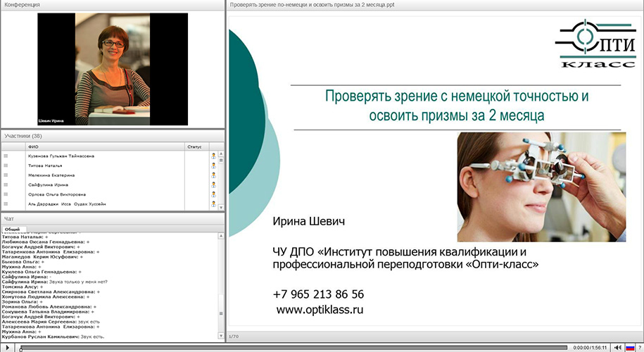Tick checkbox beside Кузенова Гульжан Тайжасовна

(x=6, y=156)
